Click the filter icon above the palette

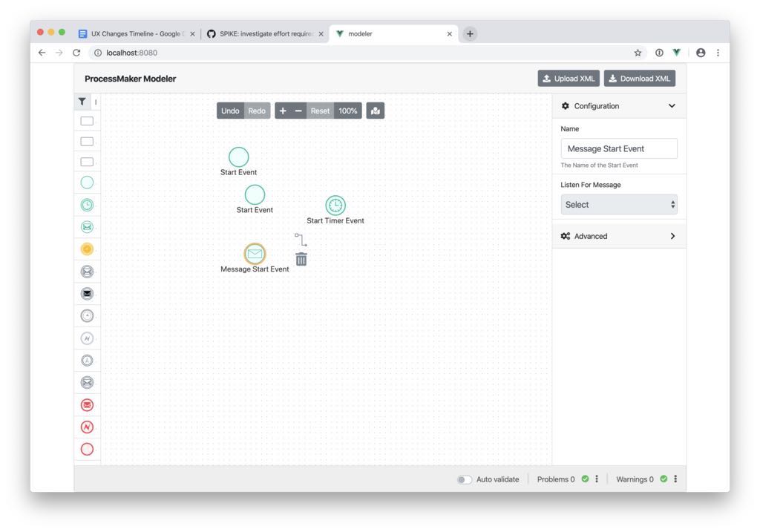point(82,100)
